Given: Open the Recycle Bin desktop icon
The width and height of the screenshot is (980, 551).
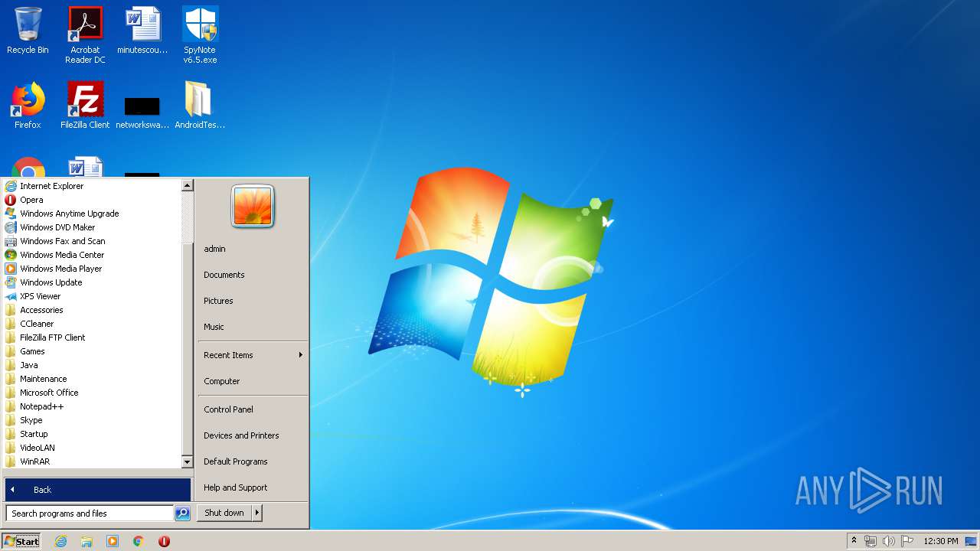Looking at the screenshot, I should pos(28,31).
